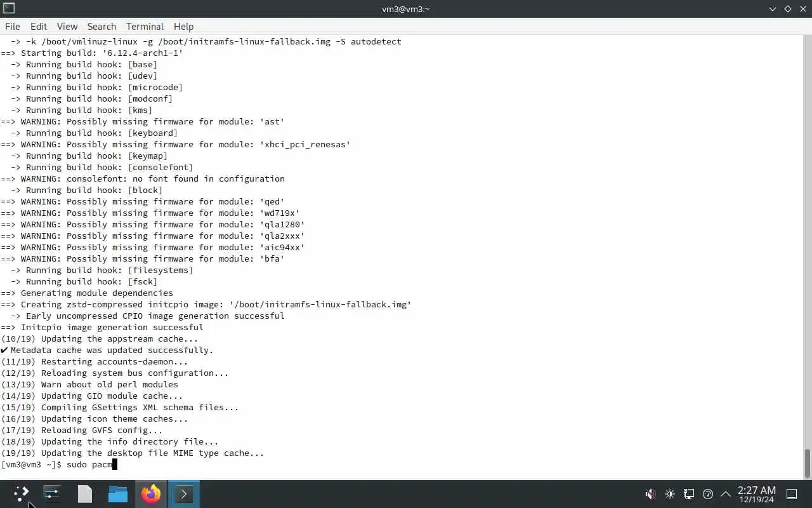Click the 'Running build hook: [microcode]' line
This screenshot has height=508, width=812.
pyautogui.click(x=97, y=87)
